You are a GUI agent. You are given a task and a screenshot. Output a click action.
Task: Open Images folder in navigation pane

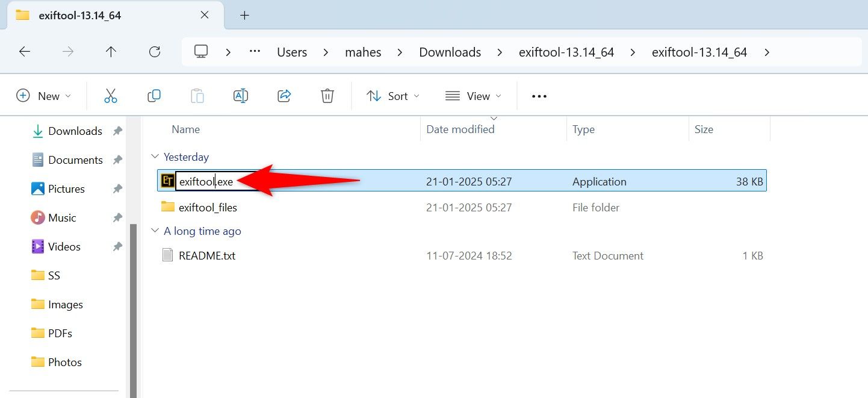(x=66, y=304)
